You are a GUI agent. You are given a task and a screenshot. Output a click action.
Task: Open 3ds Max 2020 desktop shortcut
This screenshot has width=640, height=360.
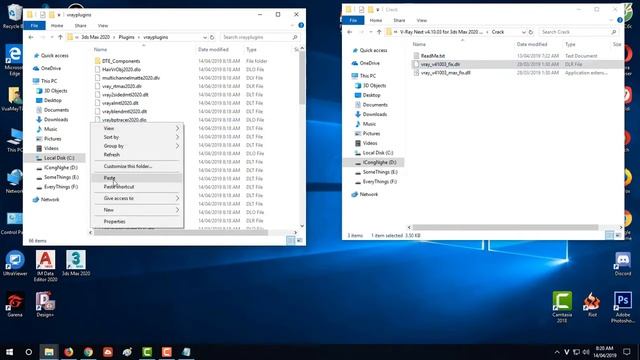click(76, 263)
